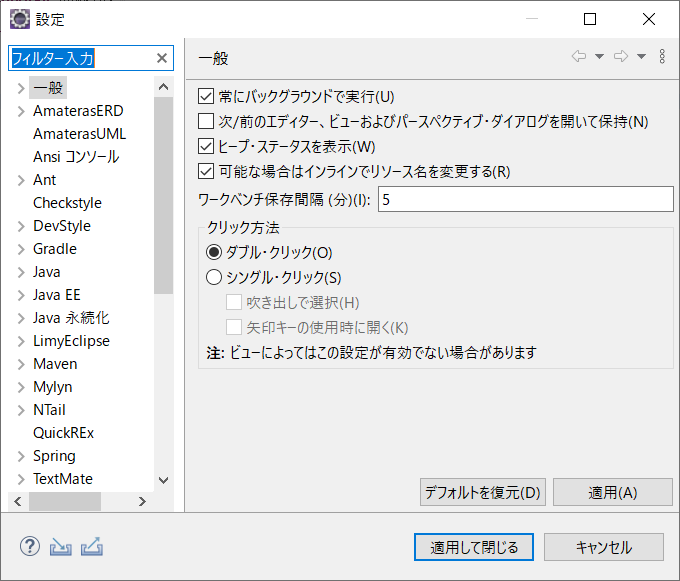
Task: Open the three-dot view menu icon
Action: [x=662, y=56]
